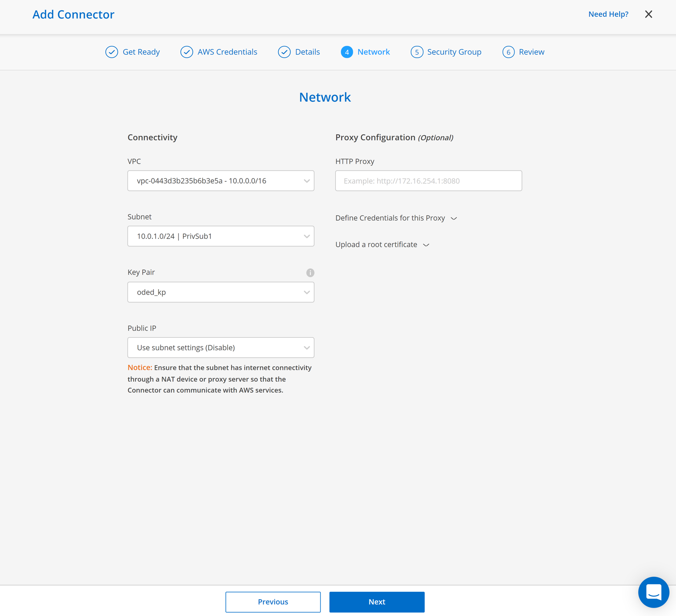The image size is (676, 616).
Task: Click the Network step number 4 icon
Action: click(347, 52)
